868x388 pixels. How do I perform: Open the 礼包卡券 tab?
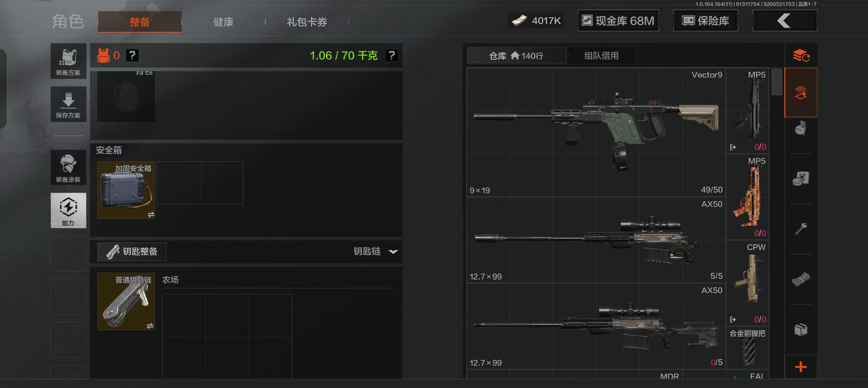pyautogui.click(x=307, y=22)
